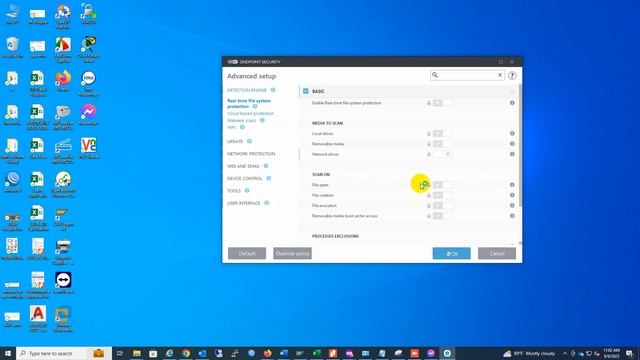Open the AutoCAD desktop icon
This screenshot has width=640, height=360.
tap(38, 318)
